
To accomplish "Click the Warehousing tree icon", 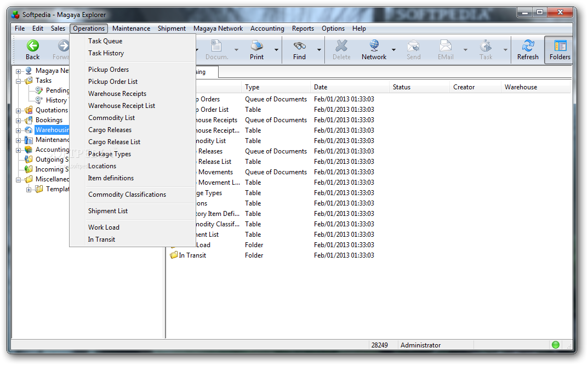I will click(x=28, y=130).
